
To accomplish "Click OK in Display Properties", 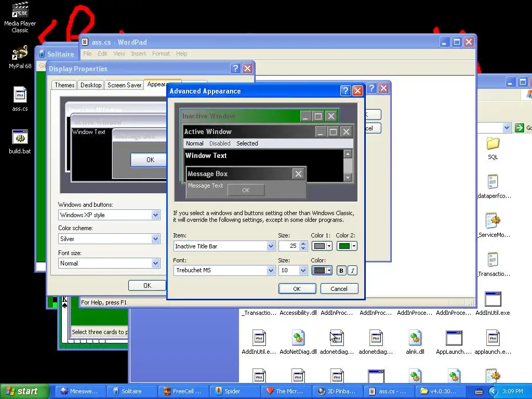I will click(147, 285).
